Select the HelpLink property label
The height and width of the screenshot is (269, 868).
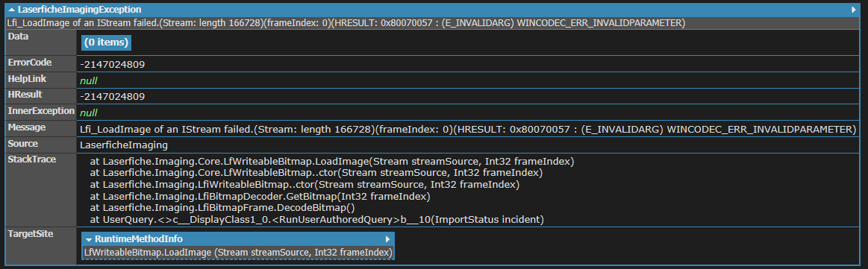(x=27, y=78)
